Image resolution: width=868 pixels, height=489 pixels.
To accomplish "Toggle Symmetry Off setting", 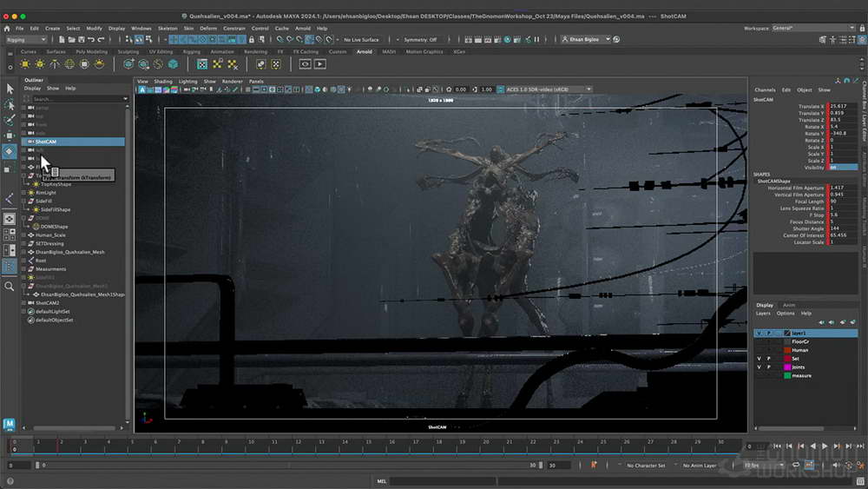I will point(420,40).
